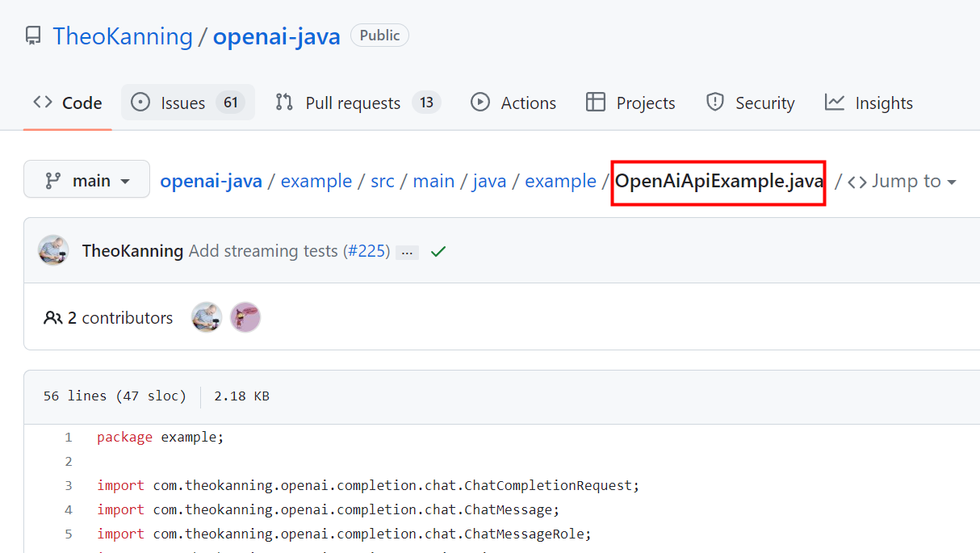Expand the Jump to dropdown
The image size is (980, 553).
pyautogui.click(x=903, y=181)
